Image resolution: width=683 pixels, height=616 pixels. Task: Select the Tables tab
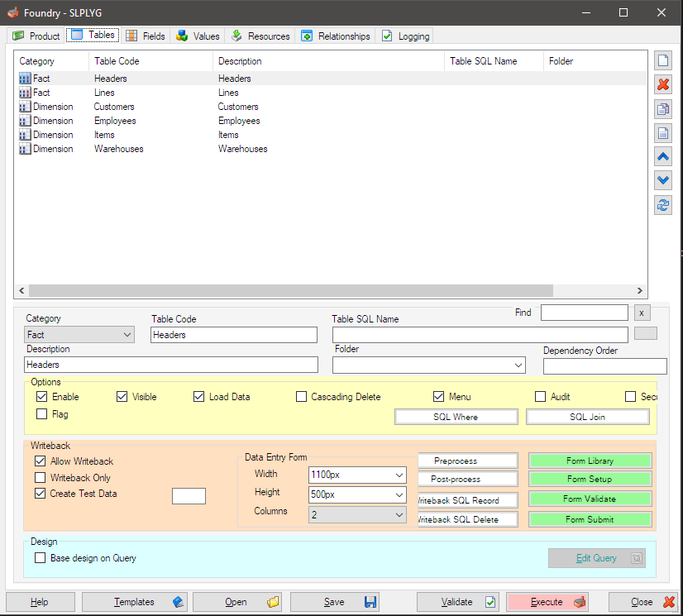point(93,35)
